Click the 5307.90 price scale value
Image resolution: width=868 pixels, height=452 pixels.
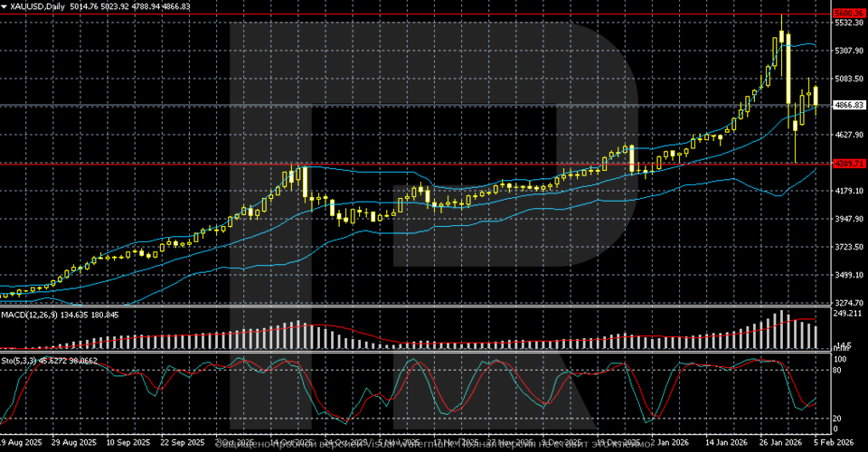pyautogui.click(x=848, y=51)
